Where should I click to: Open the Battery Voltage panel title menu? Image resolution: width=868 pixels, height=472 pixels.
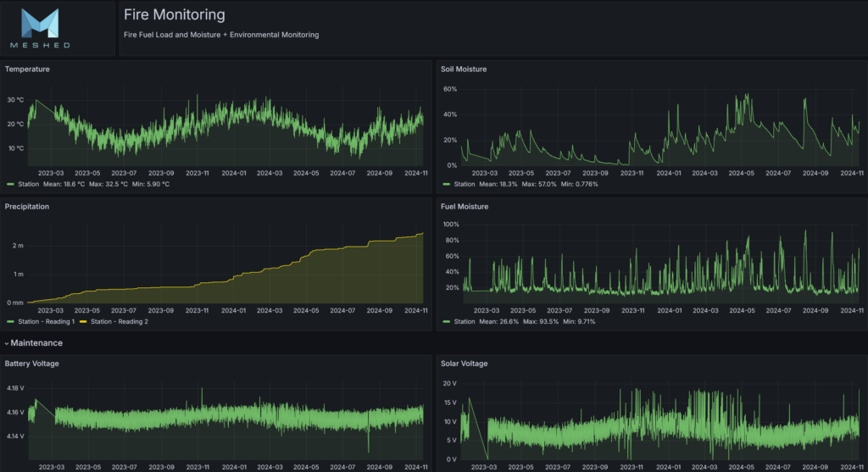(32, 364)
